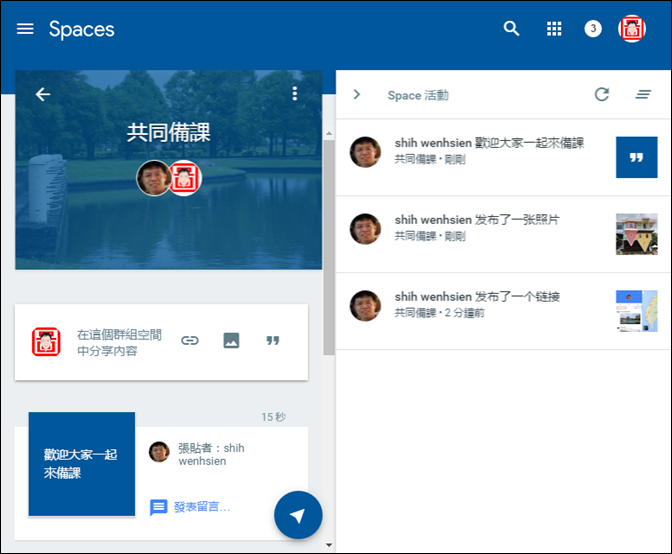Screen dimensions: 672x554
Task: Go back with the left arrow
Action: pyautogui.click(x=43, y=94)
